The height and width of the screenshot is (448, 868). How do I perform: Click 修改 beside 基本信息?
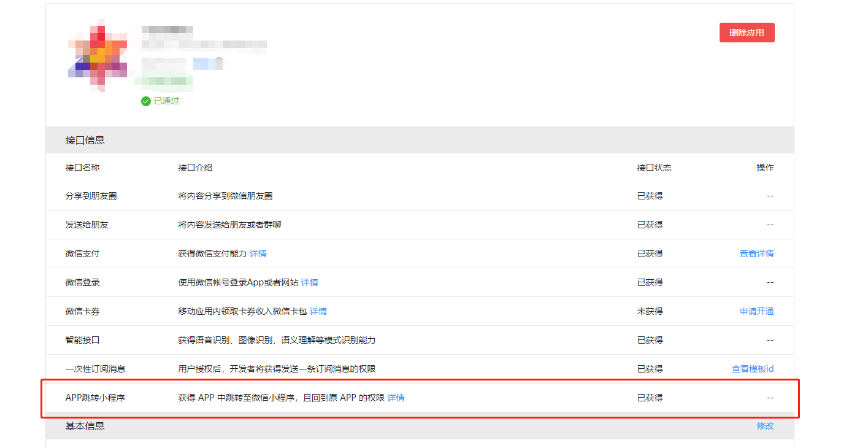[x=765, y=426]
